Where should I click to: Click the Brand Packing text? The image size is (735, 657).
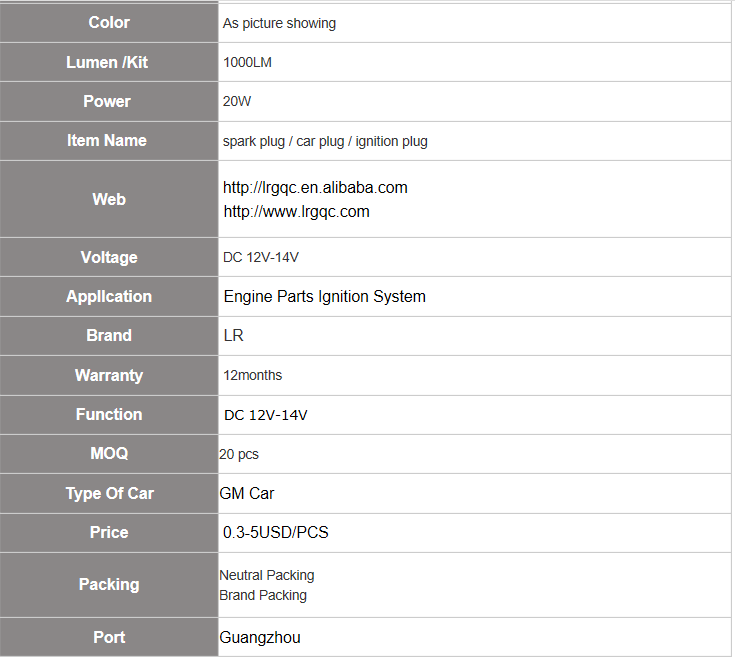click(x=263, y=596)
